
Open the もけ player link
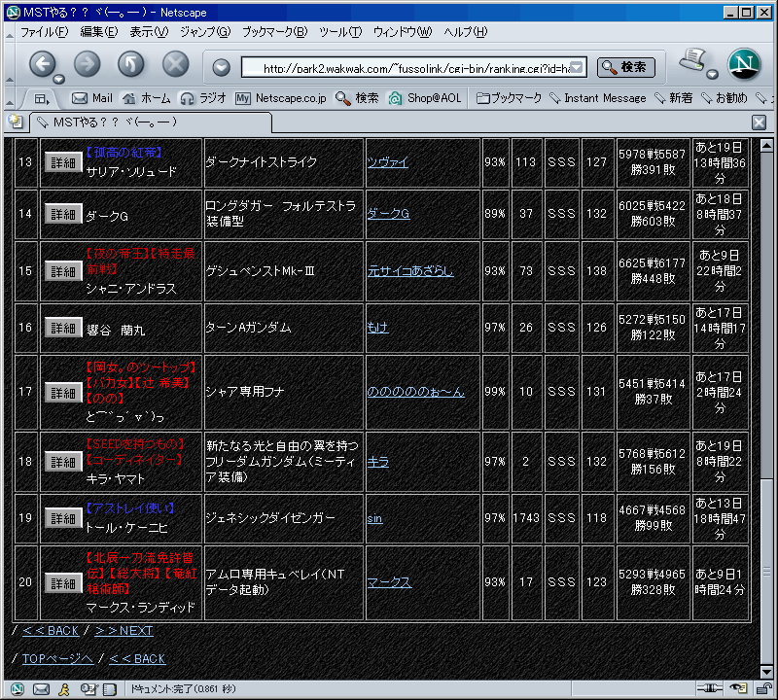click(377, 328)
